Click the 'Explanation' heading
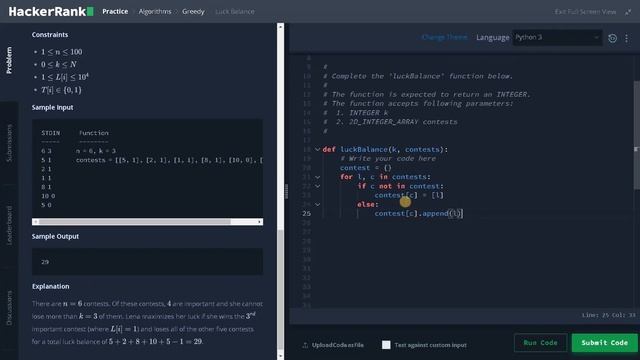Screen dimensions: 640x360 pos(51,287)
